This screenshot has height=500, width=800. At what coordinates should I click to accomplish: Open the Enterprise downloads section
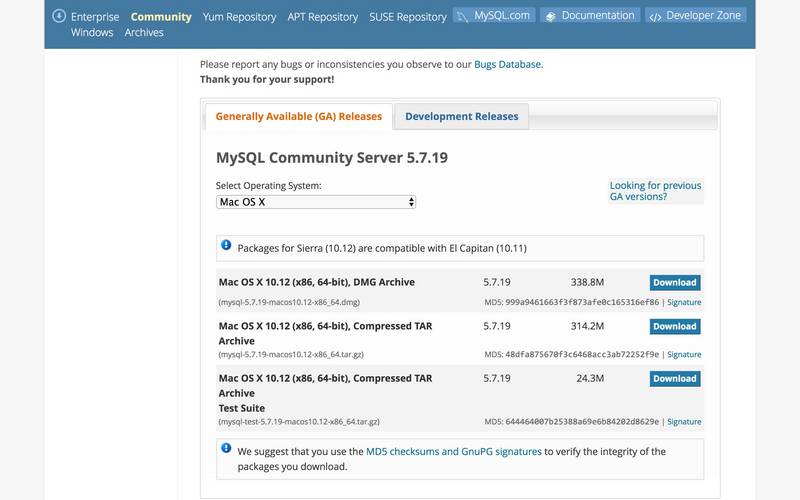click(95, 17)
